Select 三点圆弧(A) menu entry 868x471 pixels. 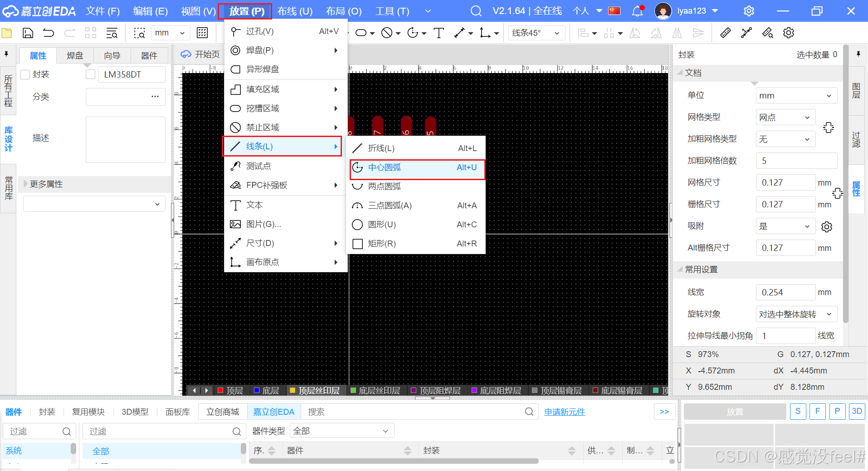click(x=416, y=206)
